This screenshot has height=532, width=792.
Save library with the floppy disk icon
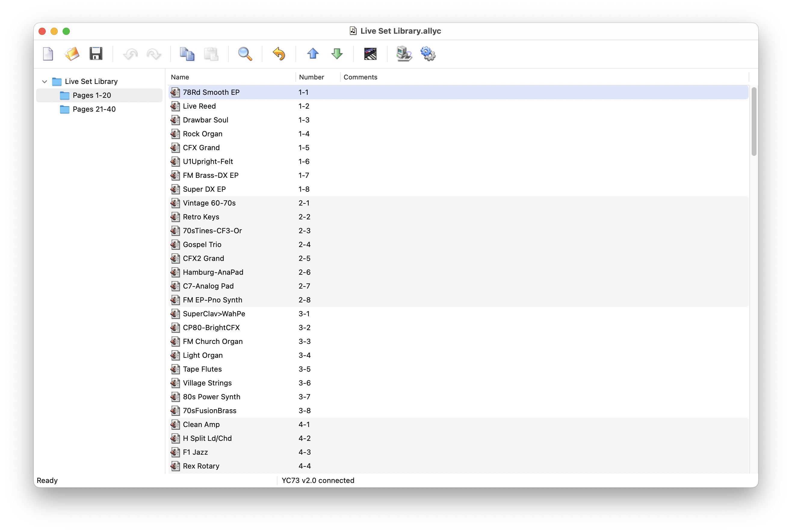click(96, 54)
